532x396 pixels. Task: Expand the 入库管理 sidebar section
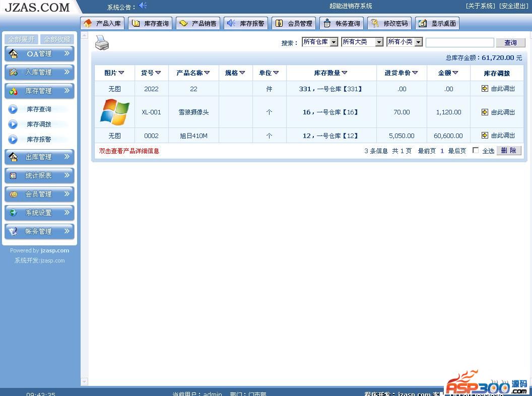[x=39, y=72]
